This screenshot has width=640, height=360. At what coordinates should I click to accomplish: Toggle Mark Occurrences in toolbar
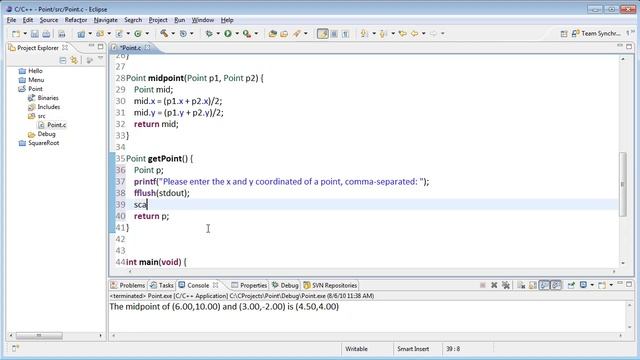coord(322,34)
